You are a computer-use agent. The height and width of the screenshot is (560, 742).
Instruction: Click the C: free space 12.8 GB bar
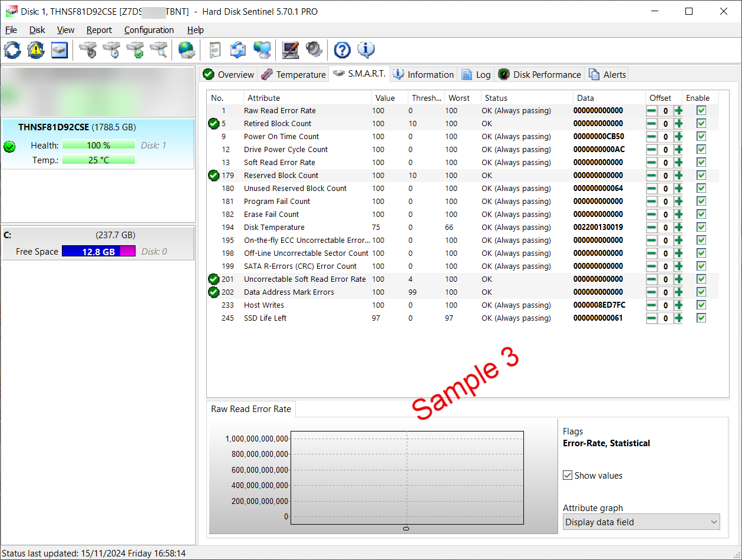tap(98, 251)
